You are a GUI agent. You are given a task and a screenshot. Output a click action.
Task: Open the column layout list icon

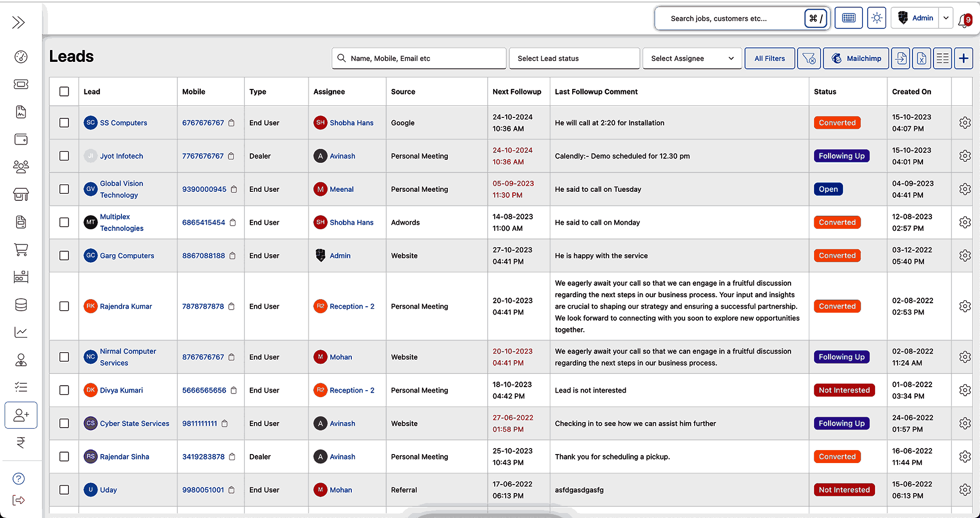943,58
